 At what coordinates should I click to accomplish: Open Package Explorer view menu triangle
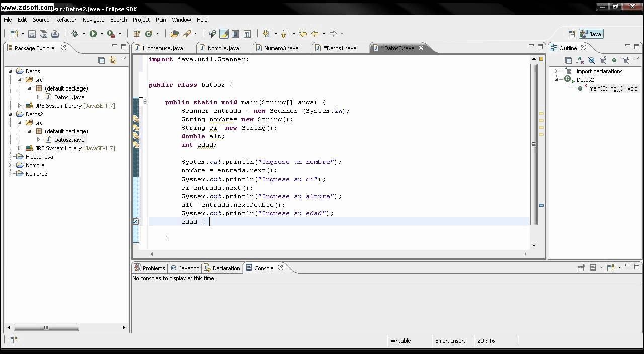(x=124, y=59)
